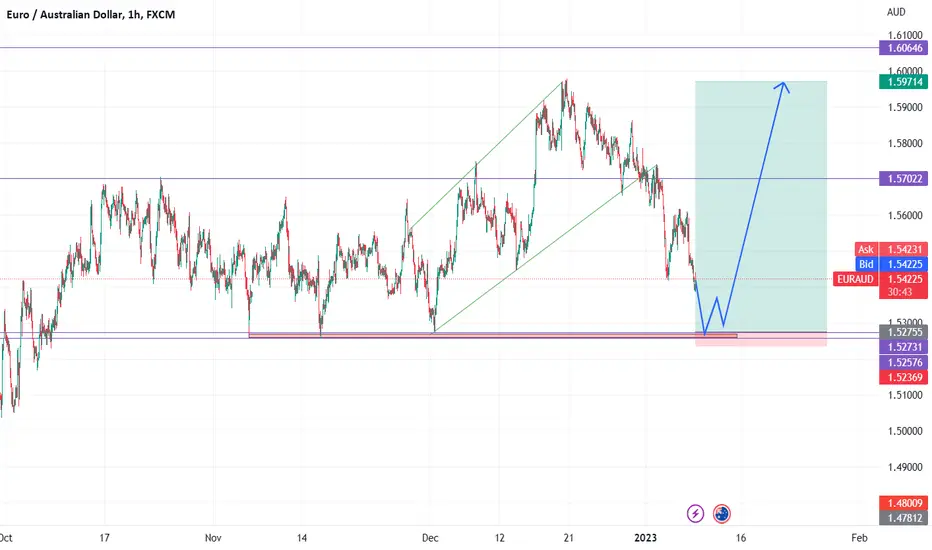932x550 pixels.
Task: Click the 1.58000 tick on price axis
Action: coord(905,143)
